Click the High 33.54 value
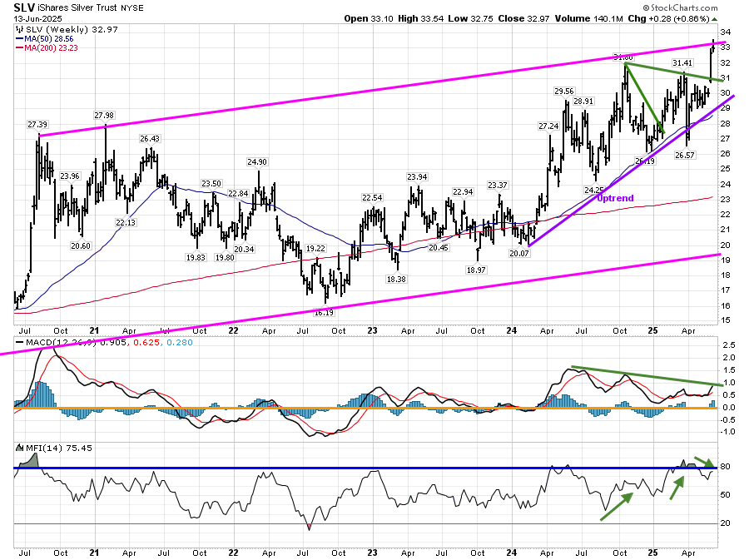The height and width of the screenshot is (560, 749). click(420, 18)
